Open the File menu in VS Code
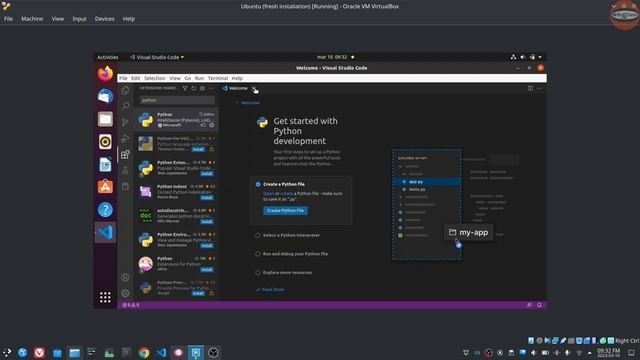 click(123, 78)
